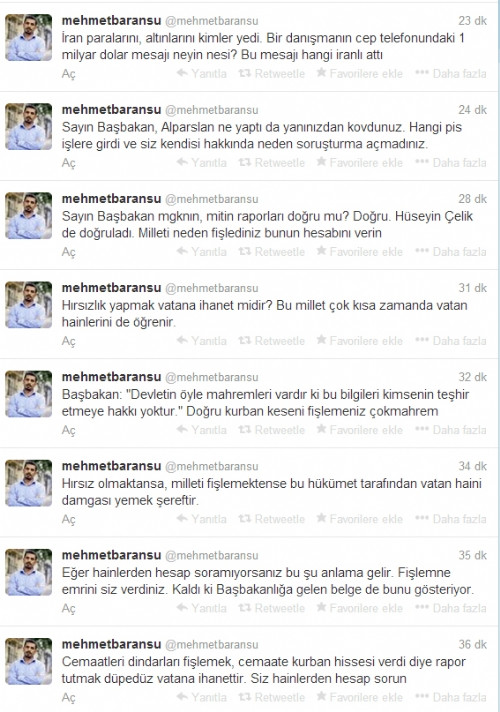Open the 28 dk timestamp link
This screenshot has height=712, width=500.
coord(472,199)
